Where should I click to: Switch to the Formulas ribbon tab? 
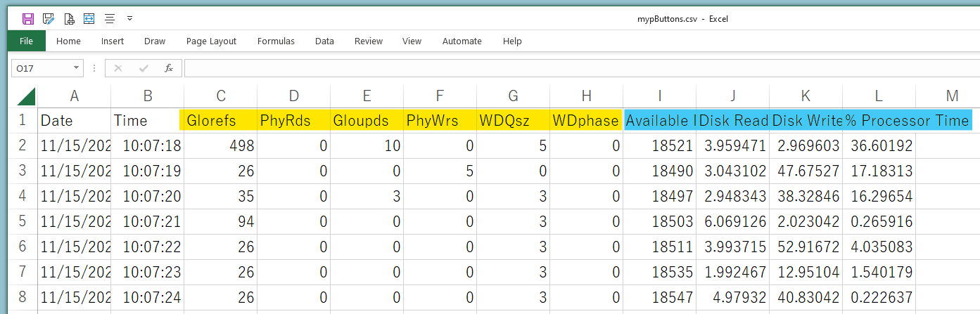point(276,41)
